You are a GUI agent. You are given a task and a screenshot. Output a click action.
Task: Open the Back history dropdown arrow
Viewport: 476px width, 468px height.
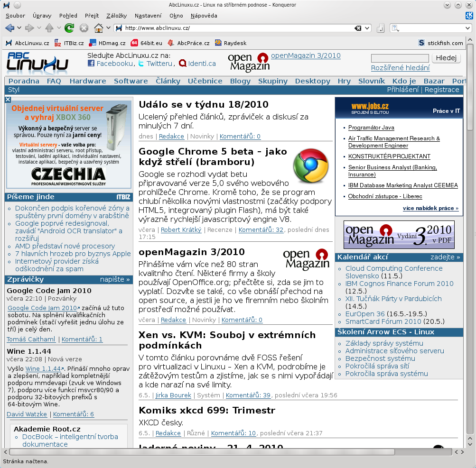pyautogui.click(x=19, y=28)
